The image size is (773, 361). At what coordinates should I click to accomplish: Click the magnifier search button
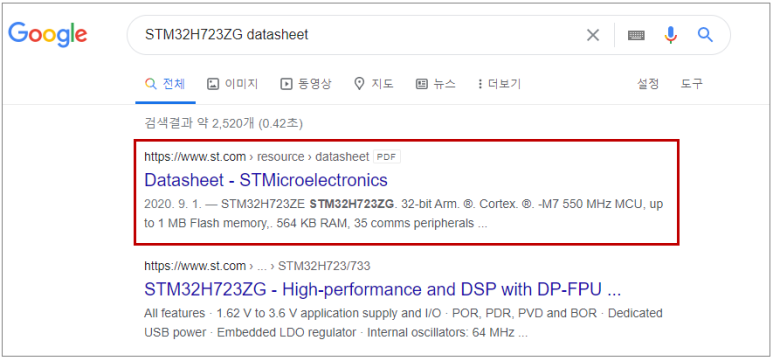(705, 35)
